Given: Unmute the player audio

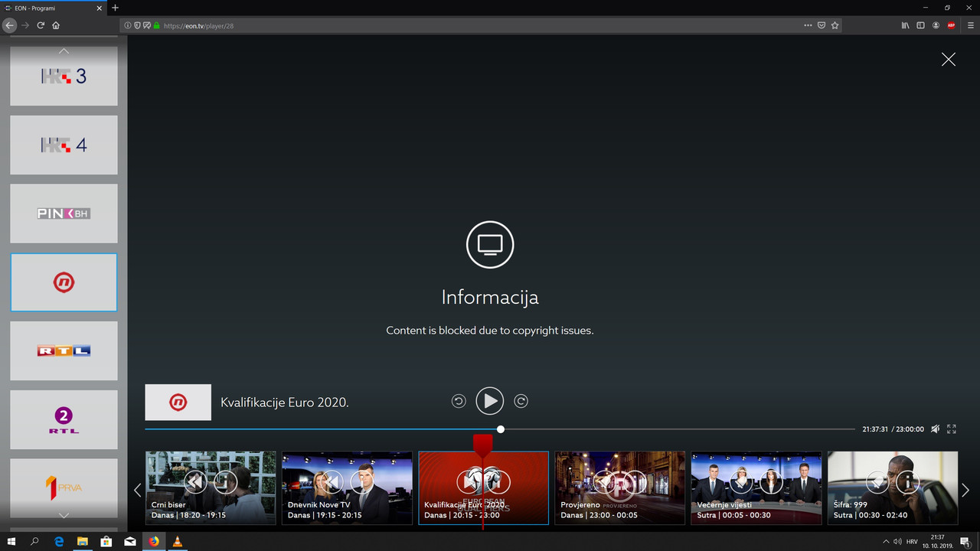Looking at the screenshot, I should click(x=936, y=429).
